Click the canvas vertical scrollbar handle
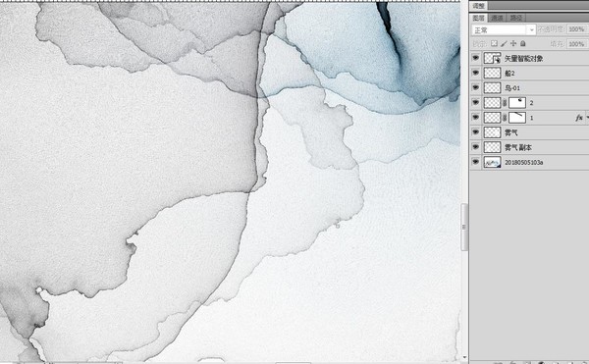 pos(464,227)
